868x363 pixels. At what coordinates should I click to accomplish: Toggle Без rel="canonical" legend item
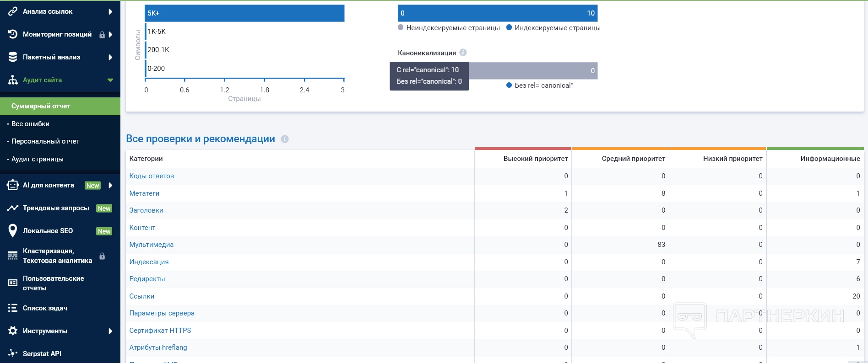pyautogui.click(x=539, y=85)
